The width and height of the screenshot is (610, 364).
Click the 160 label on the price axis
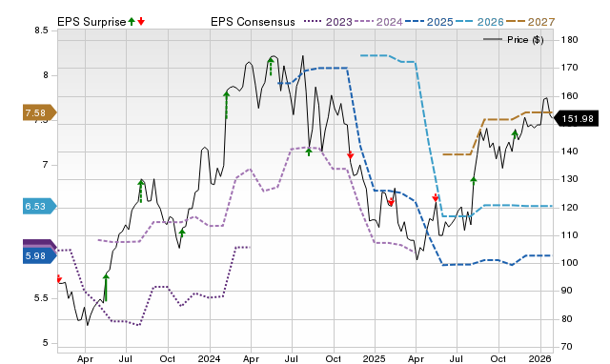(570, 95)
